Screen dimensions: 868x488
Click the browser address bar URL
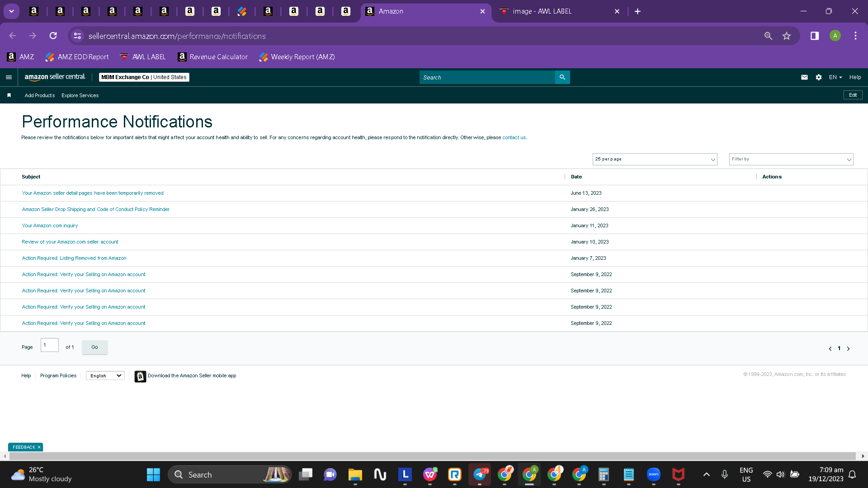177,36
